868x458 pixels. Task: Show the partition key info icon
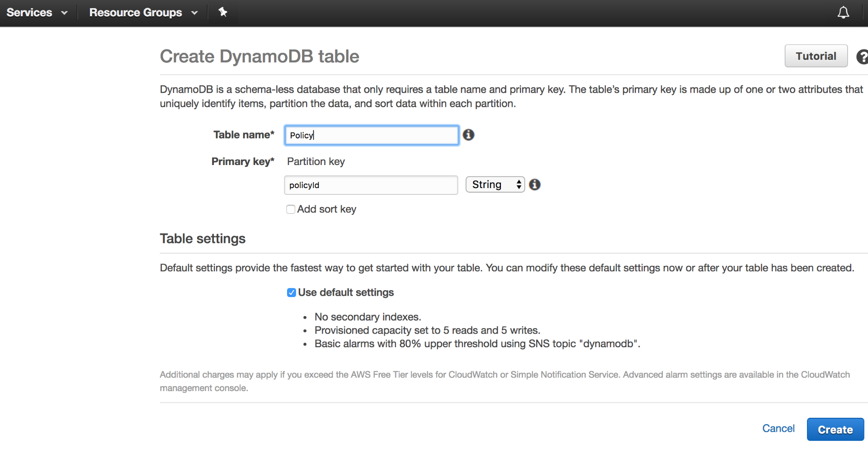tap(535, 184)
